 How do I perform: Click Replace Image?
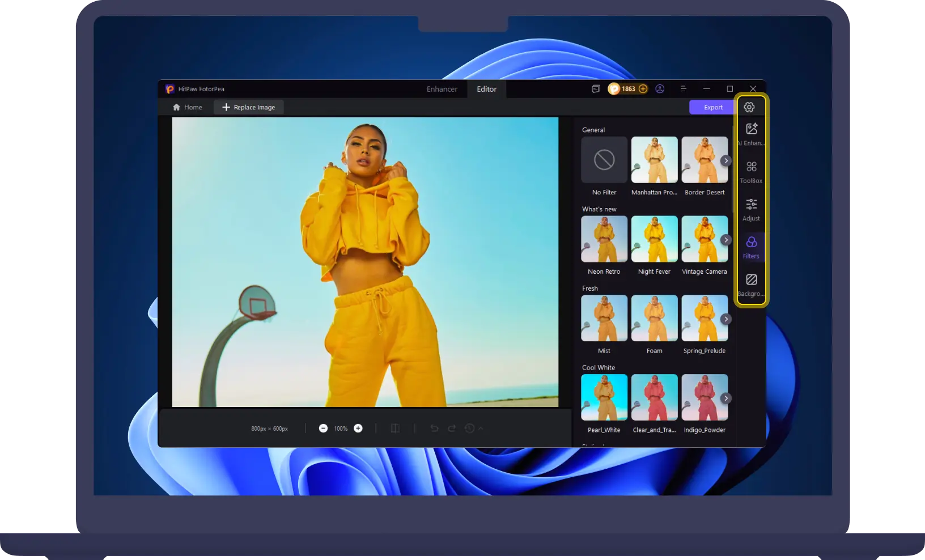248,107
